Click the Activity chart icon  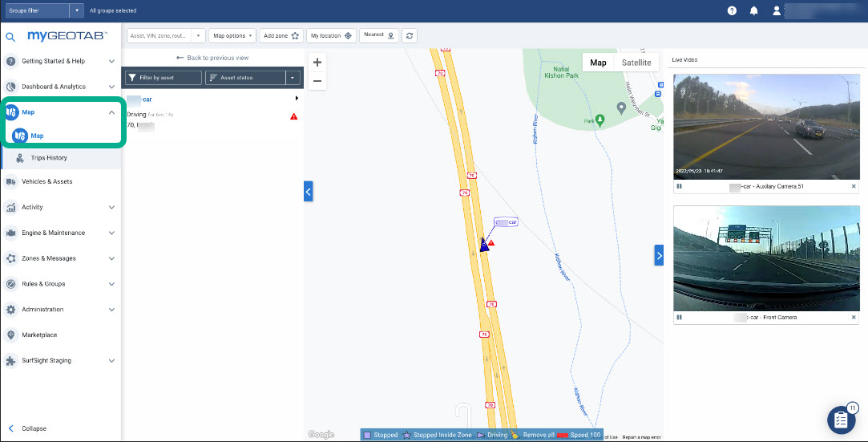11,207
